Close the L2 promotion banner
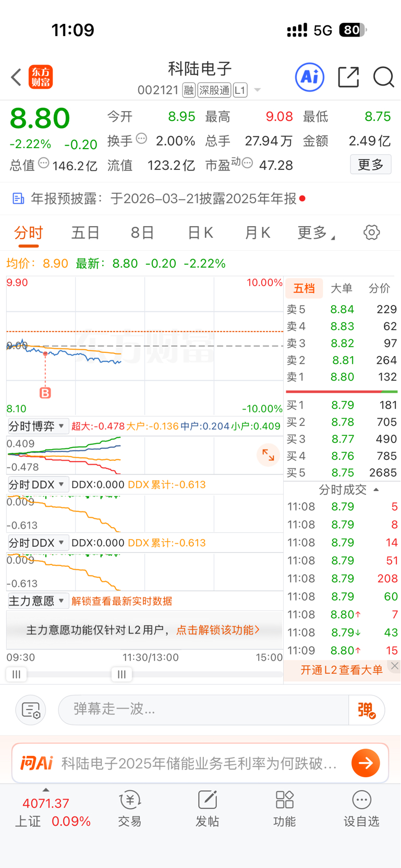This screenshot has height=868, width=401. pyautogui.click(x=395, y=666)
